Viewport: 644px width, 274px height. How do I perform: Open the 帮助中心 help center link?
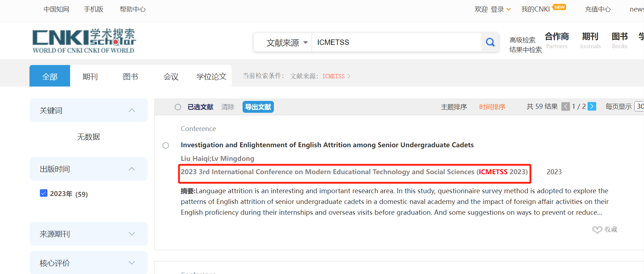[x=133, y=9]
